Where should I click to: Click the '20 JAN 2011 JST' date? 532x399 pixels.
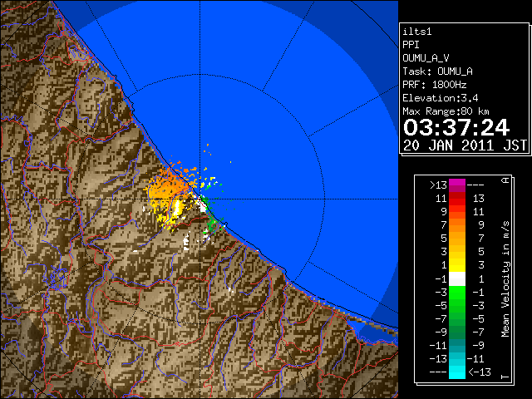pyautogui.click(x=465, y=145)
